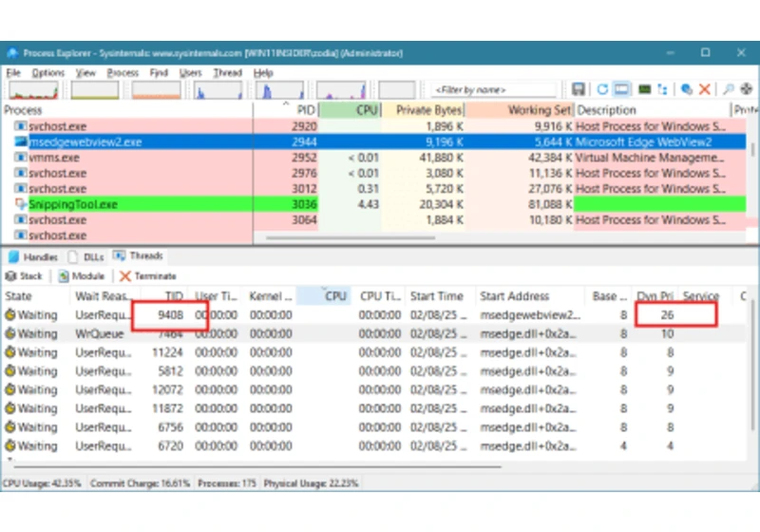Open the Options menu
Viewport: 760px width, 532px height.
48,73
